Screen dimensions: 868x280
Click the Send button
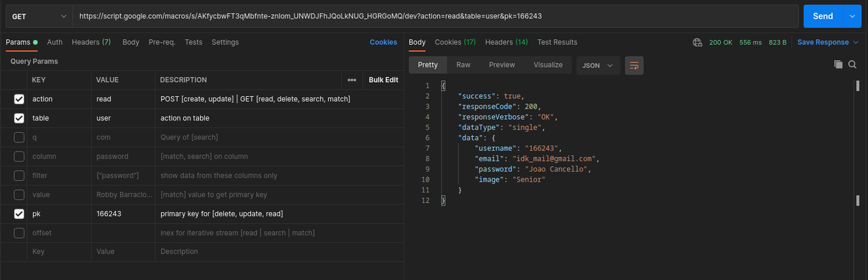823,16
